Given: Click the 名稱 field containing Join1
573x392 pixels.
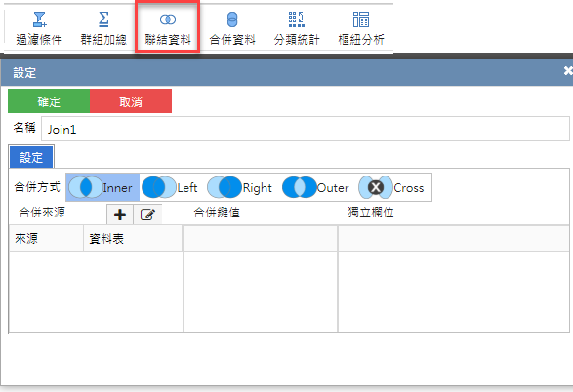Looking at the screenshot, I should tap(306, 129).
